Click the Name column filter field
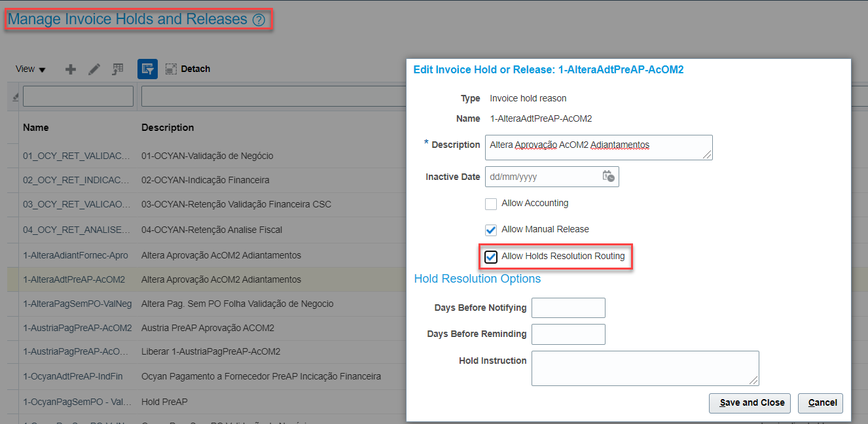Viewport: 868px width, 424px height. coord(78,96)
